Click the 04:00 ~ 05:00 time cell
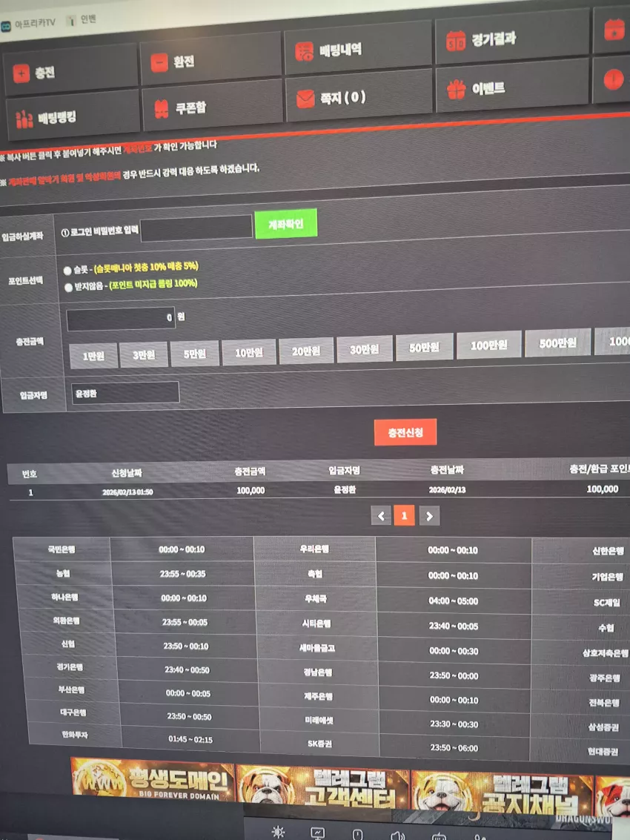Image resolution: width=630 pixels, height=840 pixels. click(453, 601)
